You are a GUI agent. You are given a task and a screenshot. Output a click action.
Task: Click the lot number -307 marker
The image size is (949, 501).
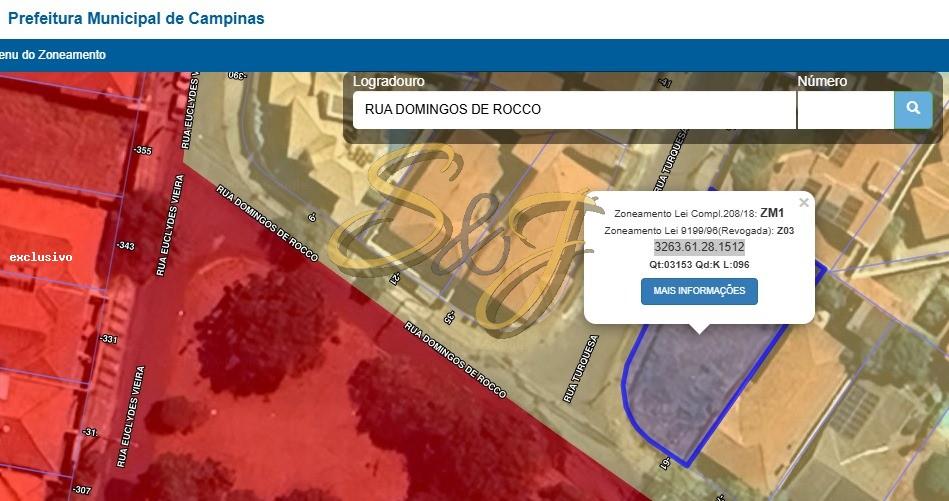click(x=81, y=490)
